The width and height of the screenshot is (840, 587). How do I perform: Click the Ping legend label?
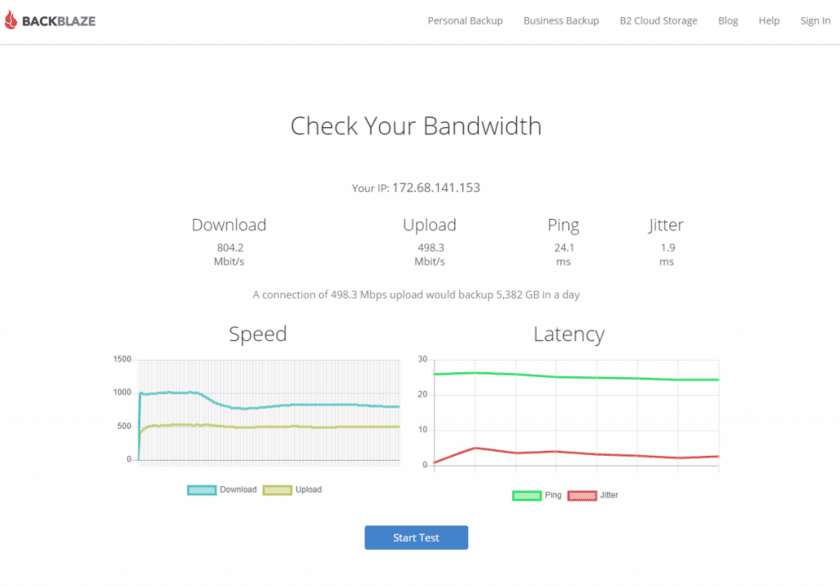[553, 495]
